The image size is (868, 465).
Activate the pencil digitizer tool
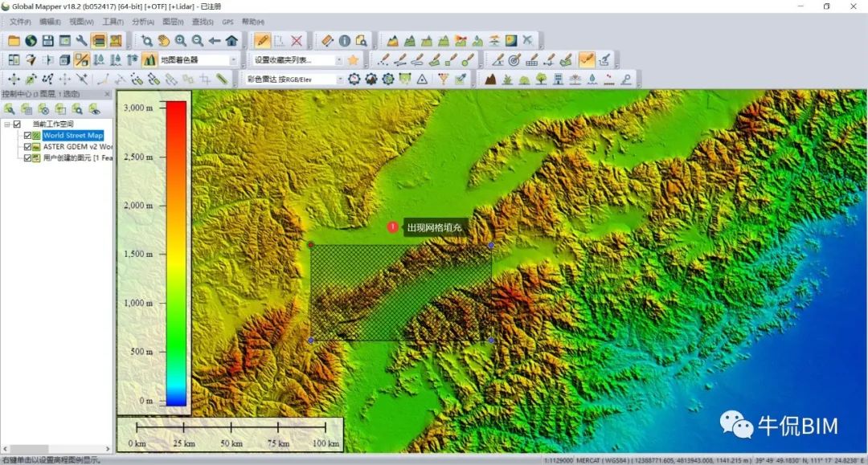pyautogui.click(x=262, y=40)
